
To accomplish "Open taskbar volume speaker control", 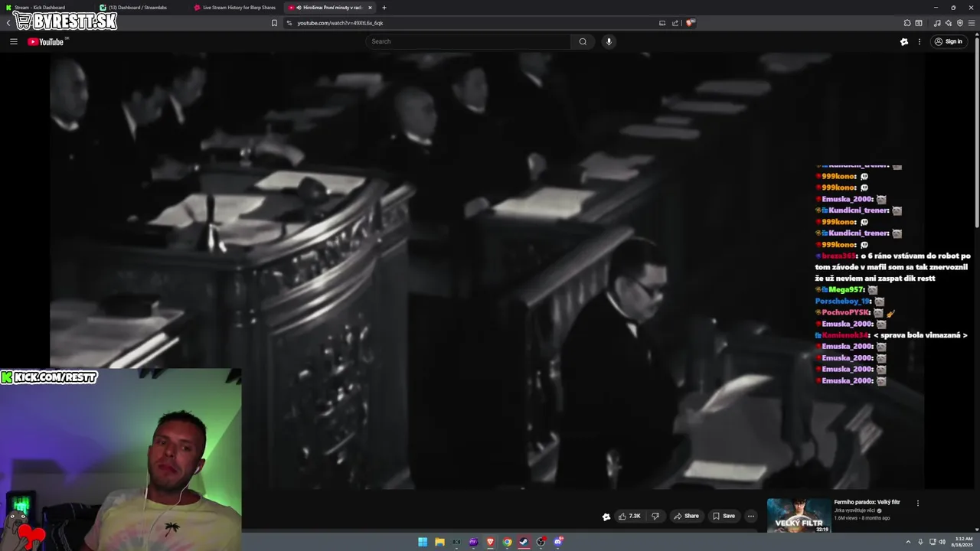I will (942, 542).
